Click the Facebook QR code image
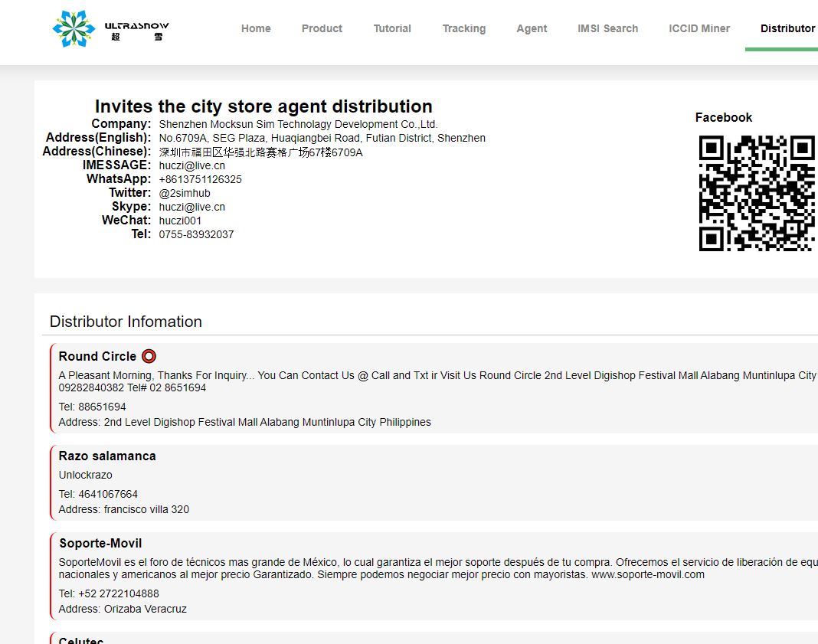Image resolution: width=818 pixels, height=644 pixels. tap(757, 193)
